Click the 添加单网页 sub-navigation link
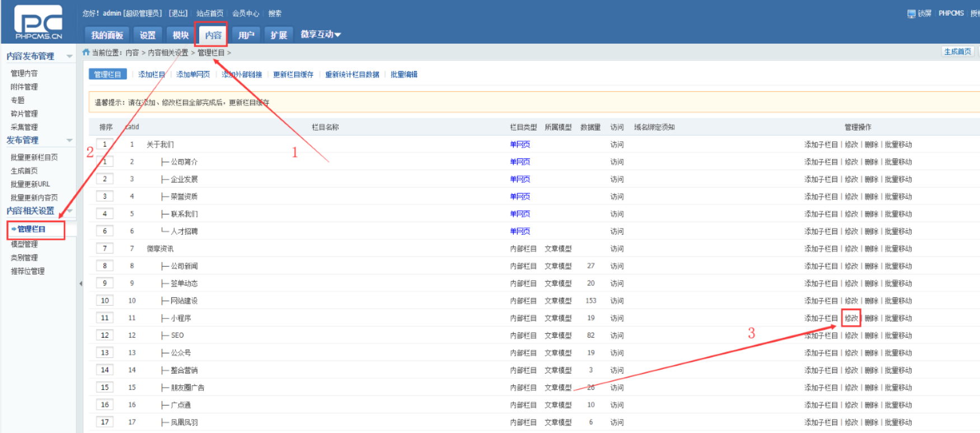The height and width of the screenshot is (433, 980). 193,75
